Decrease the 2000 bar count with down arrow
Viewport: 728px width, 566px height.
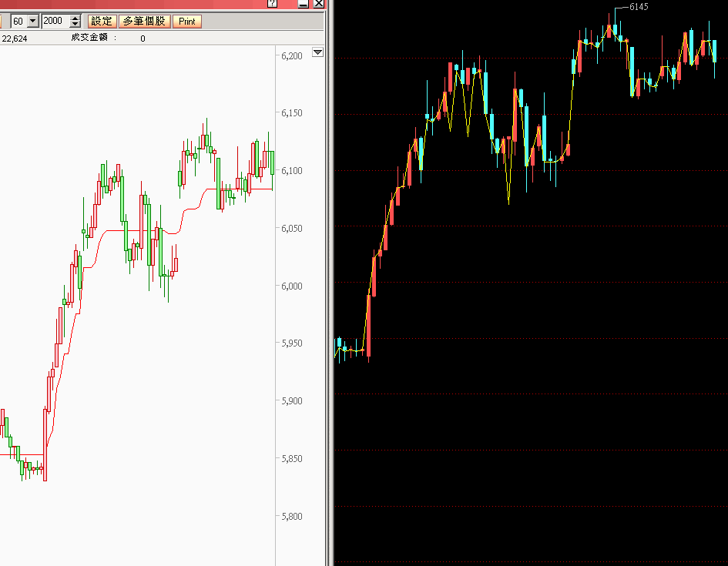pos(75,25)
